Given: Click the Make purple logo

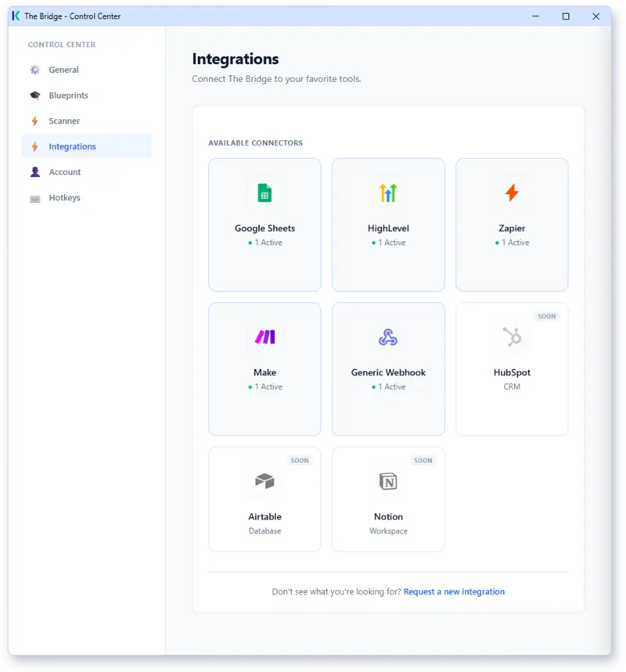Looking at the screenshot, I should (x=264, y=337).
